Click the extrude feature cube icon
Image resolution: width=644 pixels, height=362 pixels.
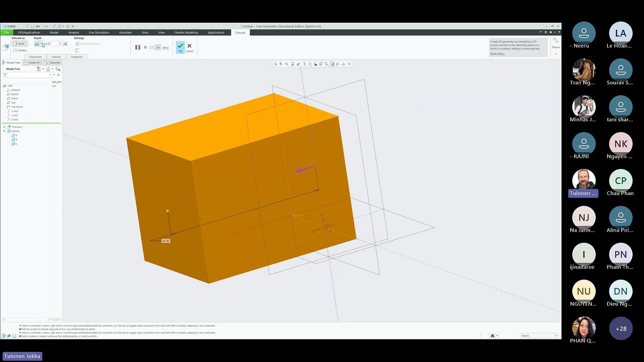tap(6, 47)
